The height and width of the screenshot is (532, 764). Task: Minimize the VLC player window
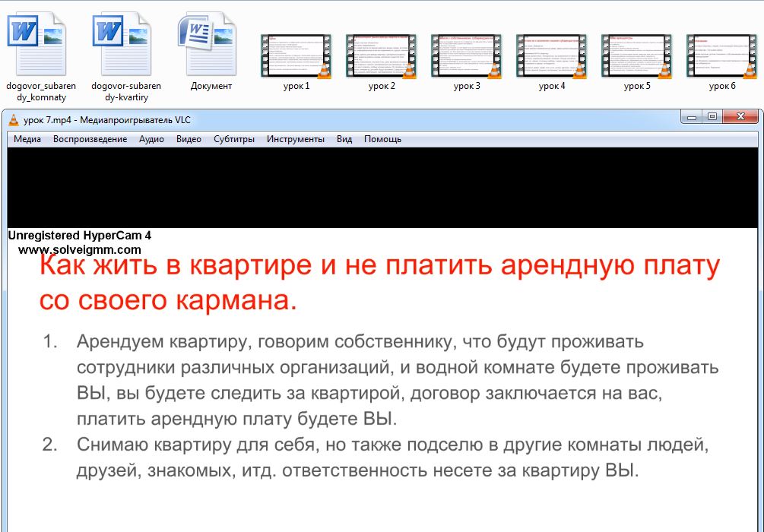pyautogui.click(x=691, y=117)
